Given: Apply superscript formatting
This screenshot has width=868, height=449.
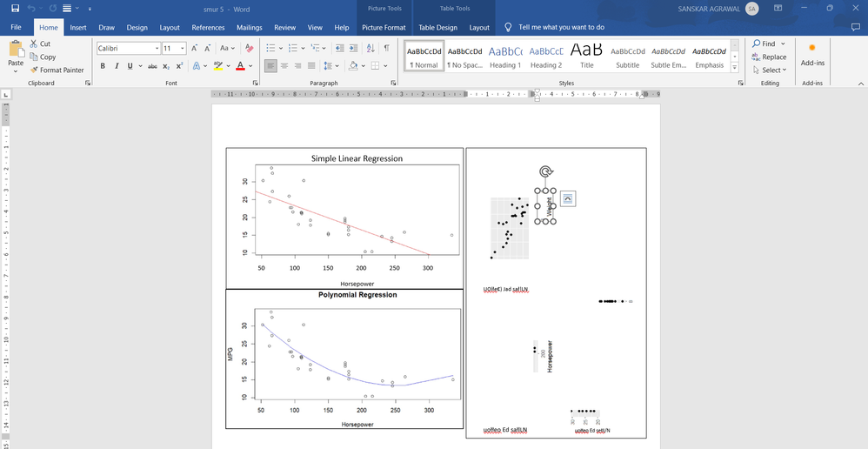Looking at the screenshot, I should (179, 66).
